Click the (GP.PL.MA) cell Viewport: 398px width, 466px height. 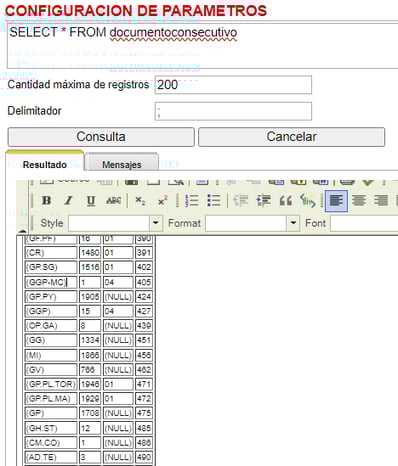pyautogui.click(x=51, y=398)
